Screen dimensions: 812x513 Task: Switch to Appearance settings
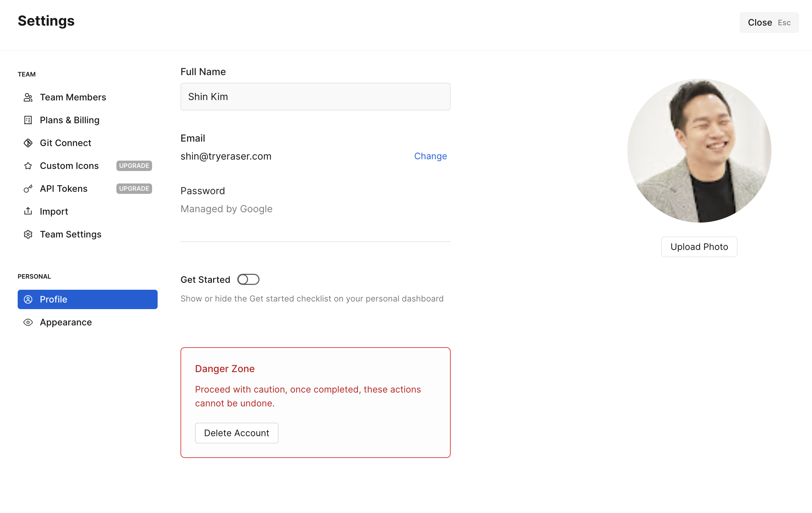tap(88, 322)
